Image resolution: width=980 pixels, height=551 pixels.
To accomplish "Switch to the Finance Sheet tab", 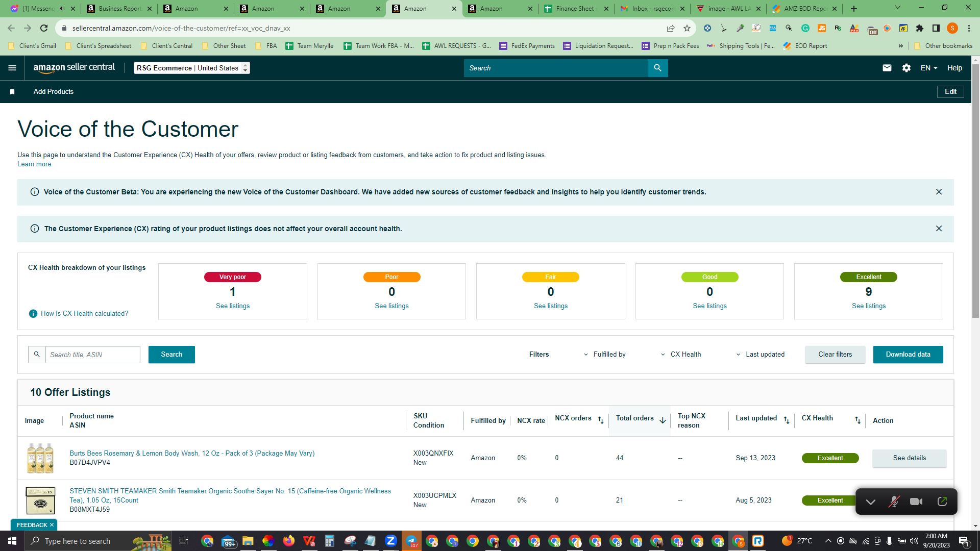I will (575, 9).
